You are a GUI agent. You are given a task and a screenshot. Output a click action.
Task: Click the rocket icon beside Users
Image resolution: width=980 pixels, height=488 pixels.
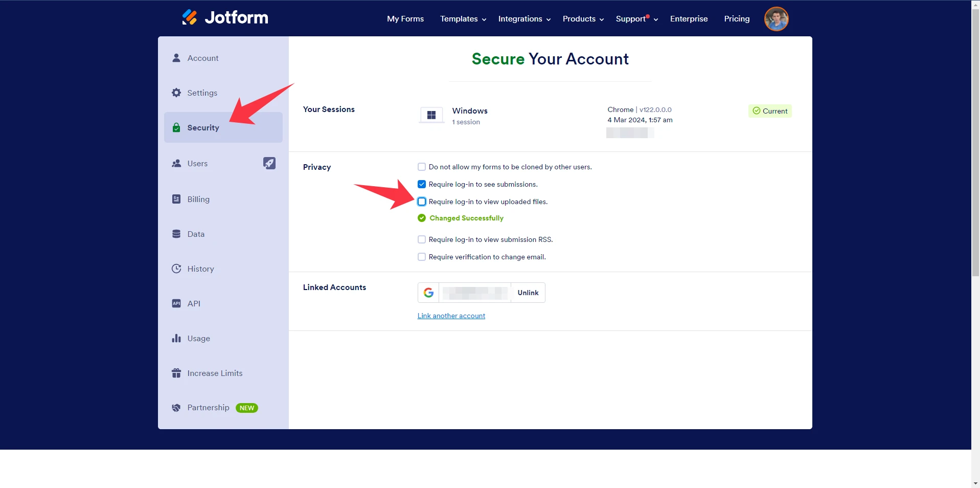(269, 163)
